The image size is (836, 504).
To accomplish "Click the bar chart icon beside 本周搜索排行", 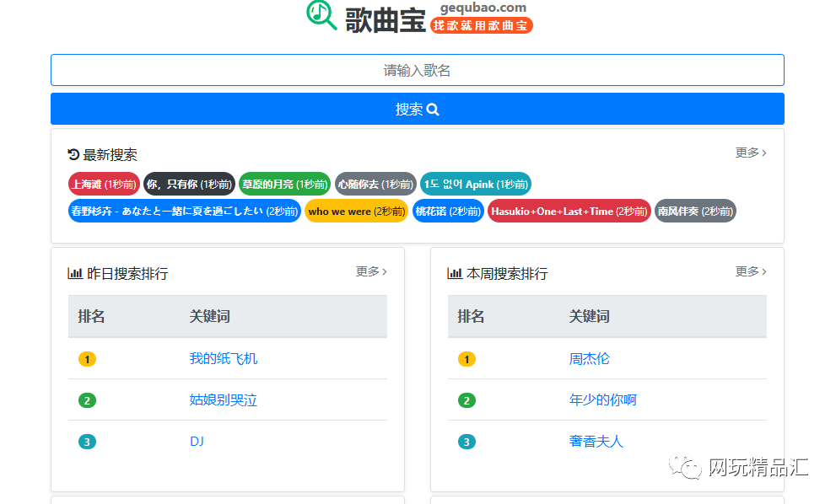I will pos(454,273).
